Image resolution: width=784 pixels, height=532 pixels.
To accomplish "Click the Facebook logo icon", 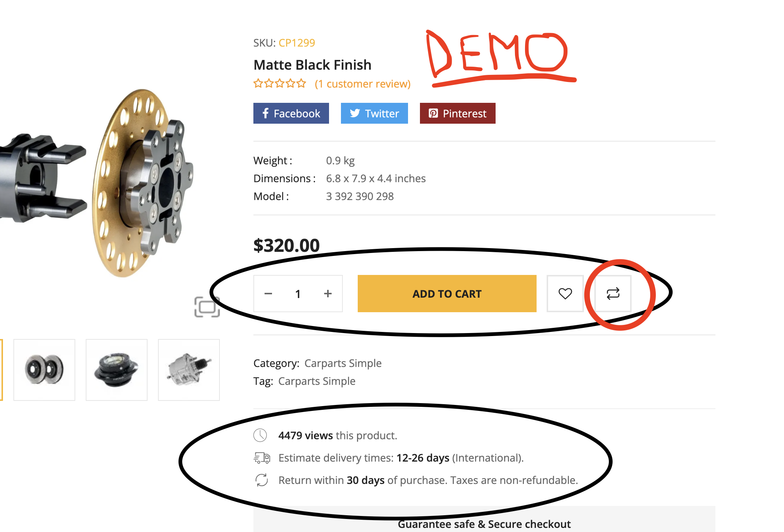I will click(265, 113).
